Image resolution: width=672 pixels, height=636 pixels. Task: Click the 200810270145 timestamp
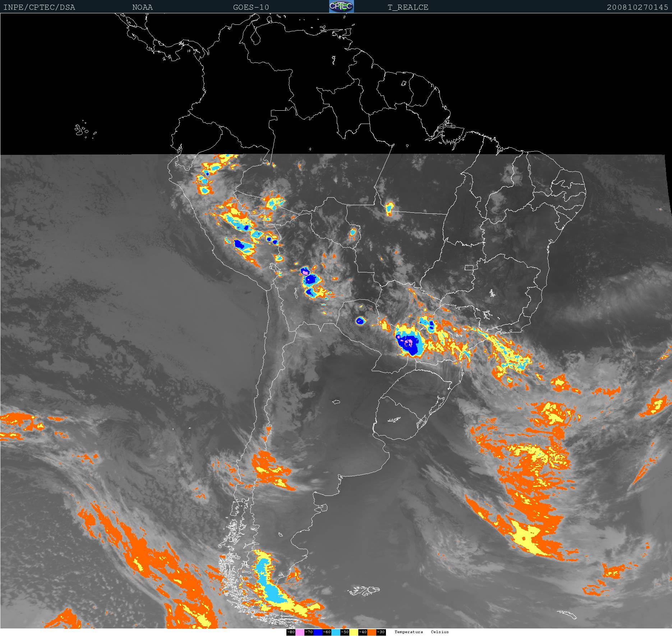[638, 7]
